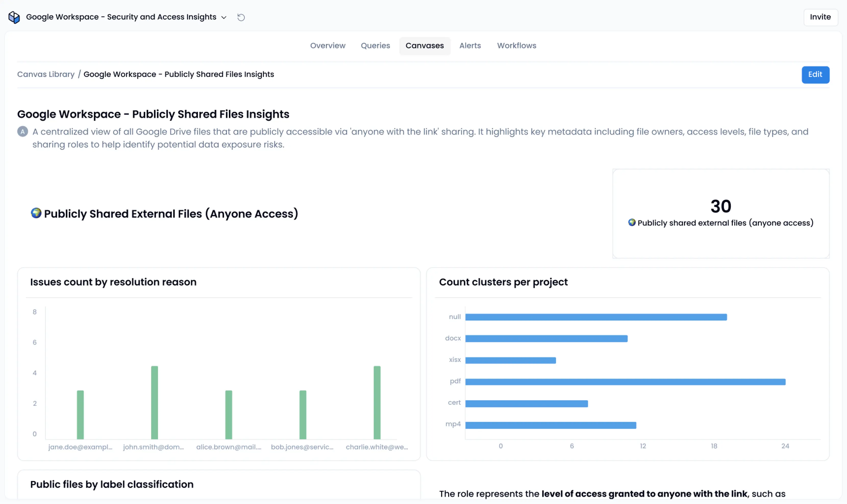Click the '30' count value
The width and height of the screenshot is (847, 504).
tap(720, 206)
